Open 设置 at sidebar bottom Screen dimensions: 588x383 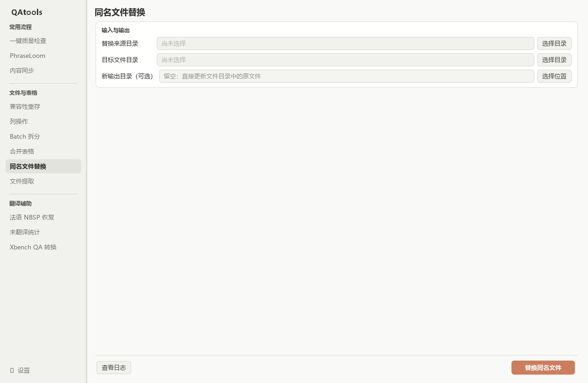pyautogui.click(x=43, y=370)
